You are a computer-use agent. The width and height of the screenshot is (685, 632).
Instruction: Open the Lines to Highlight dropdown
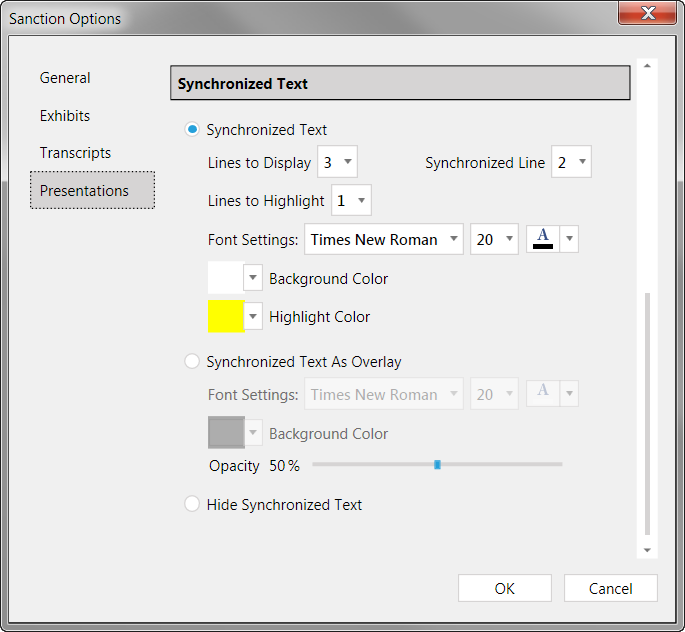[351, 200]
